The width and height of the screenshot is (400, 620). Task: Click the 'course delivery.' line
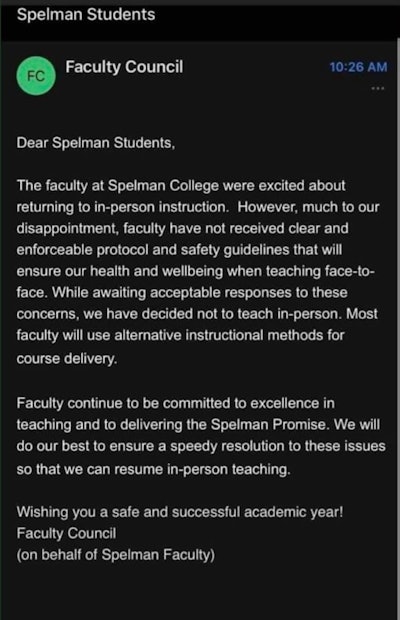point(67,359)
